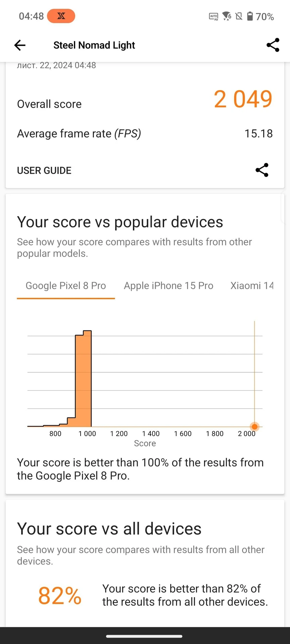Tap the no-SIM status icon
290x644 pixels.
(239, 16)
